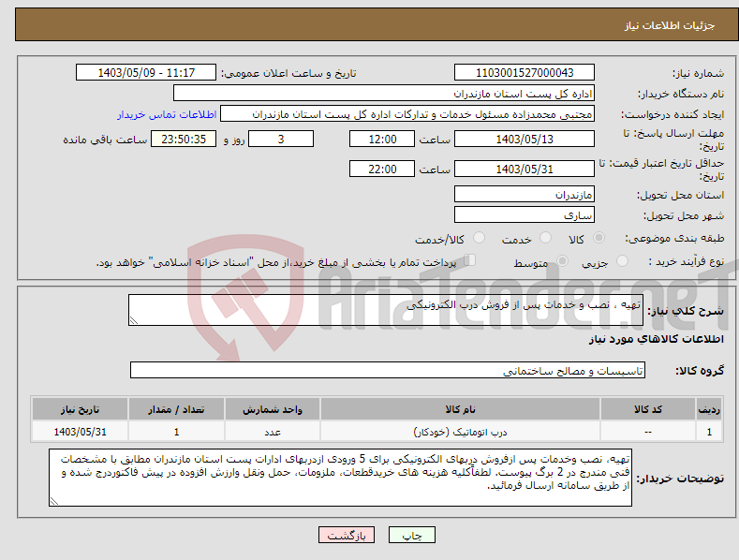Select the کالا radio button

point(599,238)
